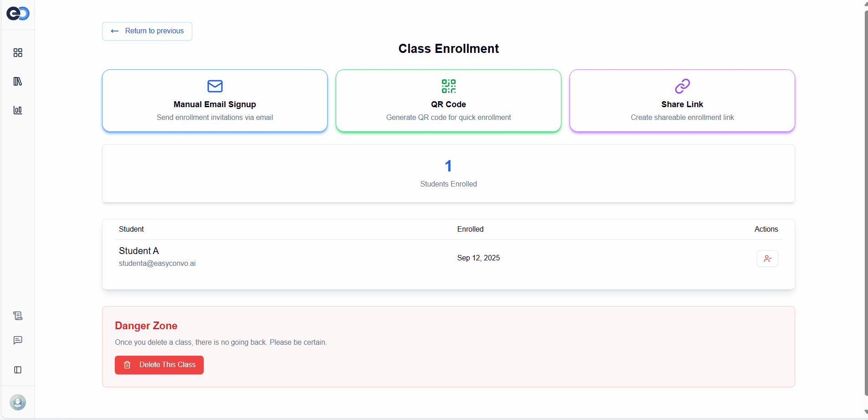Open the chat message icon in sidebar
This screenshot has height=420, width=868.
[18, 340]
